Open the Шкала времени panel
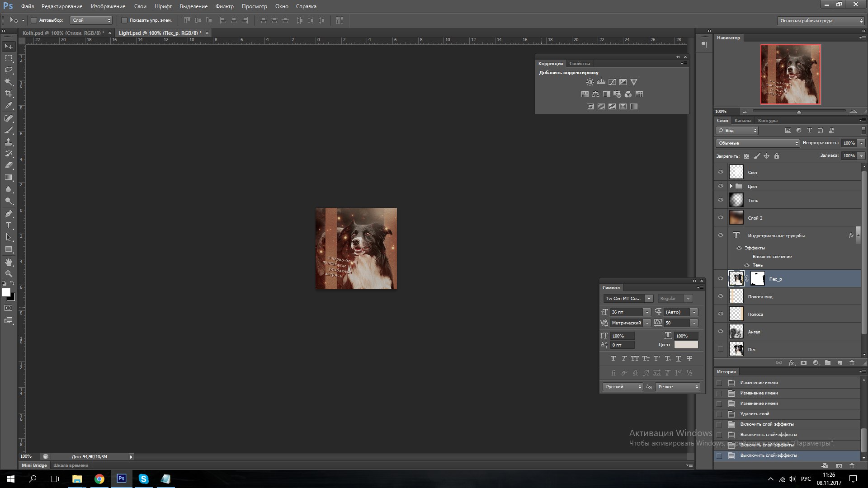 pos(71,465)
